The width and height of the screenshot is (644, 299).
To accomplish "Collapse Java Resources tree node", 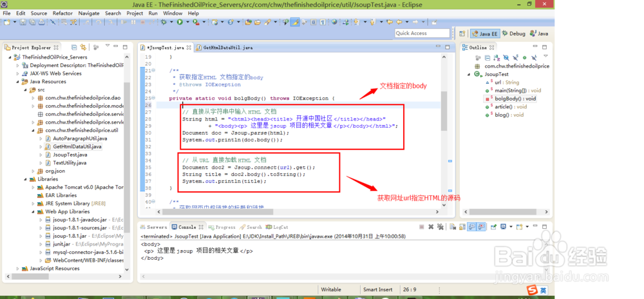I will 17,82.
